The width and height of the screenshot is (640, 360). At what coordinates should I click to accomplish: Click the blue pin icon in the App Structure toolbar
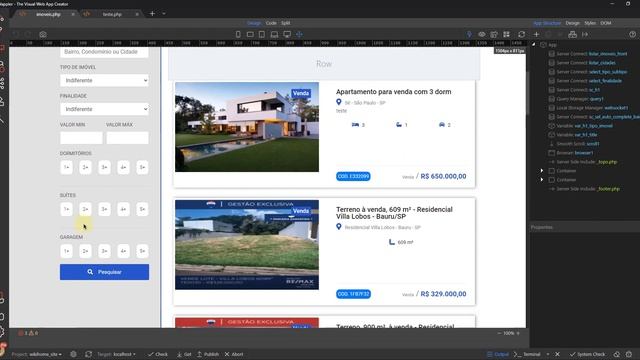click(469, 35)
